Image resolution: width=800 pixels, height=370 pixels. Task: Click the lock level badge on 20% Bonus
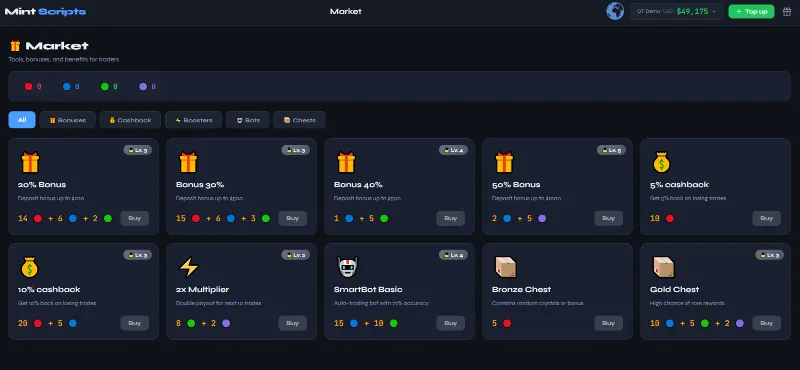138,150
